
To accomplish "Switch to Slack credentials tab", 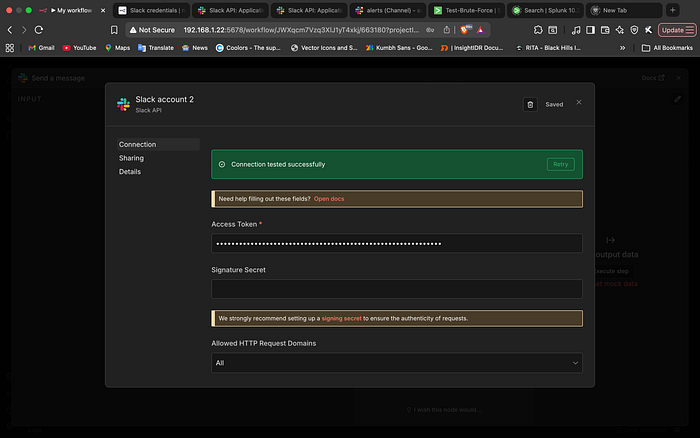I will pyautogui.click(x=151, y=10).
